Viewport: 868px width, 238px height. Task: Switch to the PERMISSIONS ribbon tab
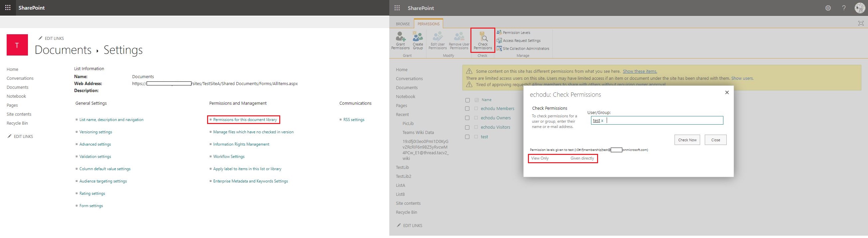tap(428, 24)
